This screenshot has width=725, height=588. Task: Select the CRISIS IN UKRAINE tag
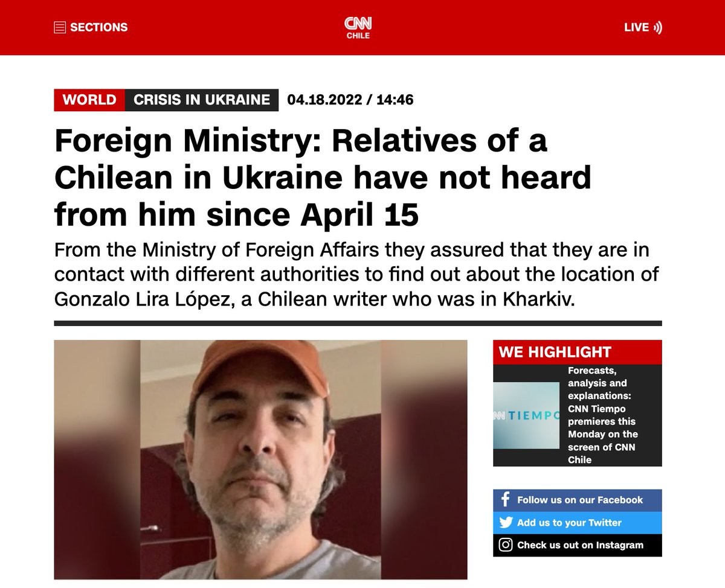202,100
